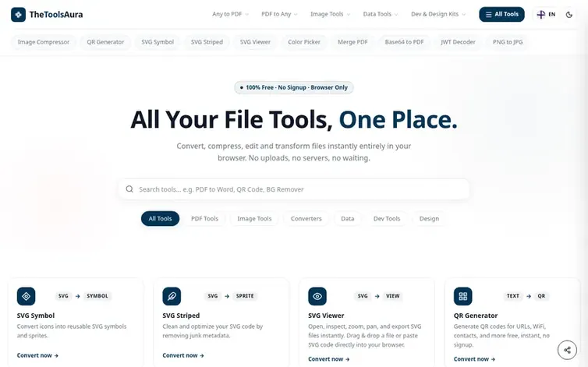The image size is (588, 367).
Task: Click the search tools input field
Action: click(x=294, y=189)
